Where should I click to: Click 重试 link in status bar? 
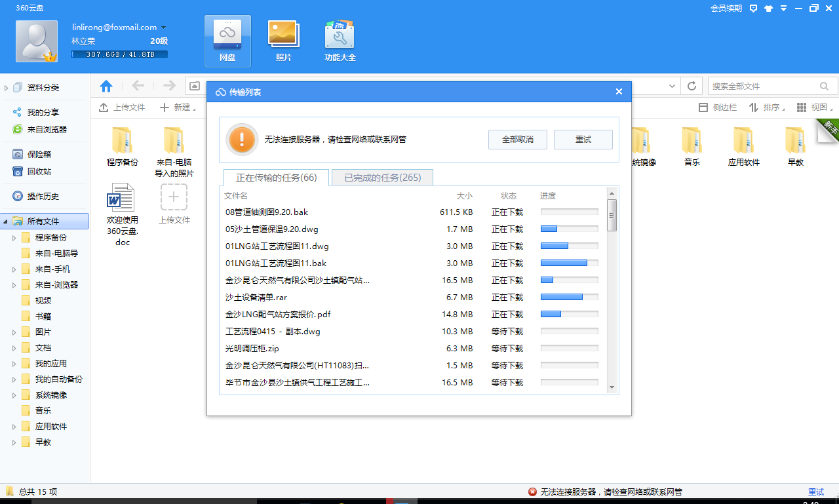[x=816, y=492]
